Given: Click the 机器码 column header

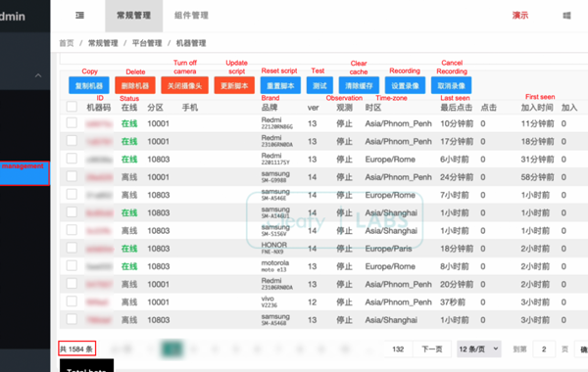Looking at the screenshot, I should pos(99,108).
